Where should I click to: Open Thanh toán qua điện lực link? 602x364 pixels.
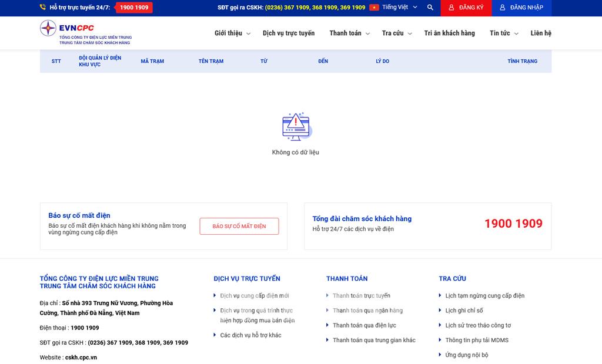tap(364, 325)
